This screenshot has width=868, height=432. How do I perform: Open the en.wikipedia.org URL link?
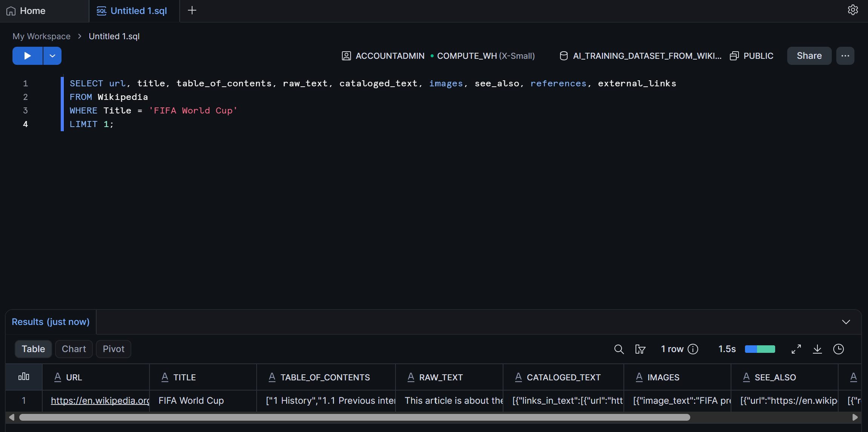point(100,400)
